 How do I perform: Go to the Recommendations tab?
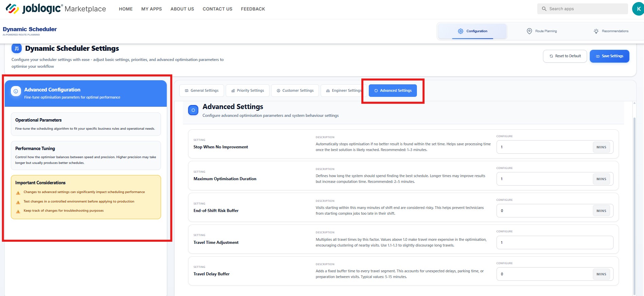pyautogui.click(x=611, y=31)
